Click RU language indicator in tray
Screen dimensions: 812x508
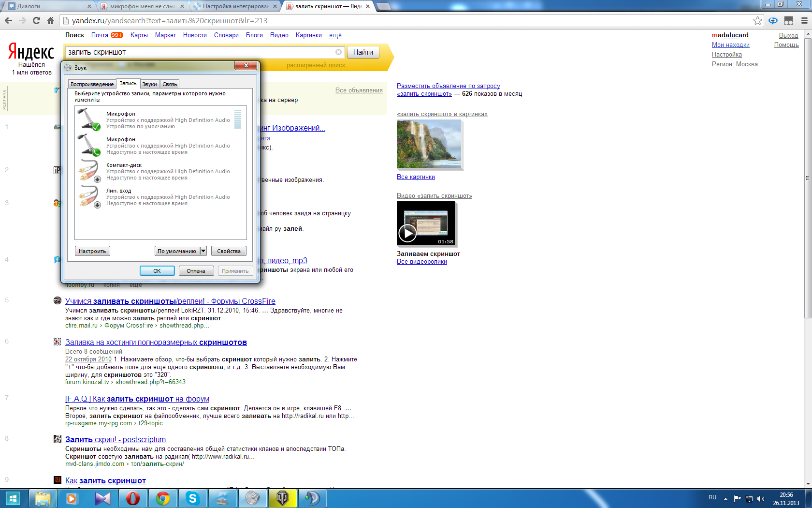click(x=712, y=497)
